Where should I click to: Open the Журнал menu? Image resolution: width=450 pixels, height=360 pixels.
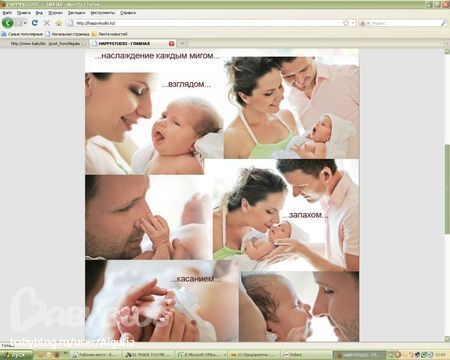point(55,13)
